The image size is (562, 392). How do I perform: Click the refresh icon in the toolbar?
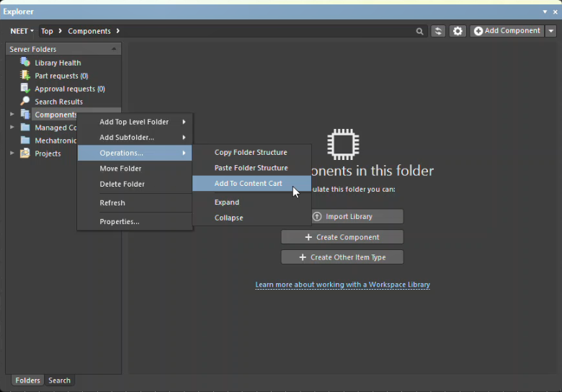click(x=438, y=31)
